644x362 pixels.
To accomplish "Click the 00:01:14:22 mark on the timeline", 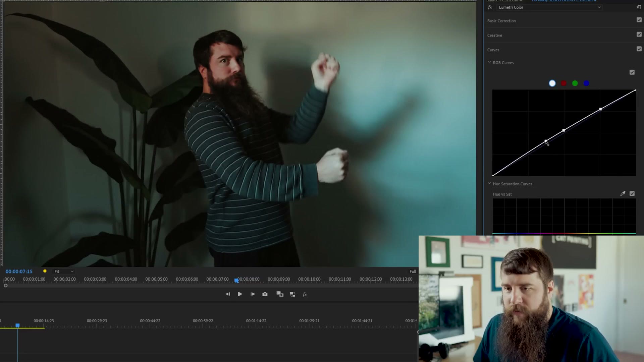I will point(256,321).
